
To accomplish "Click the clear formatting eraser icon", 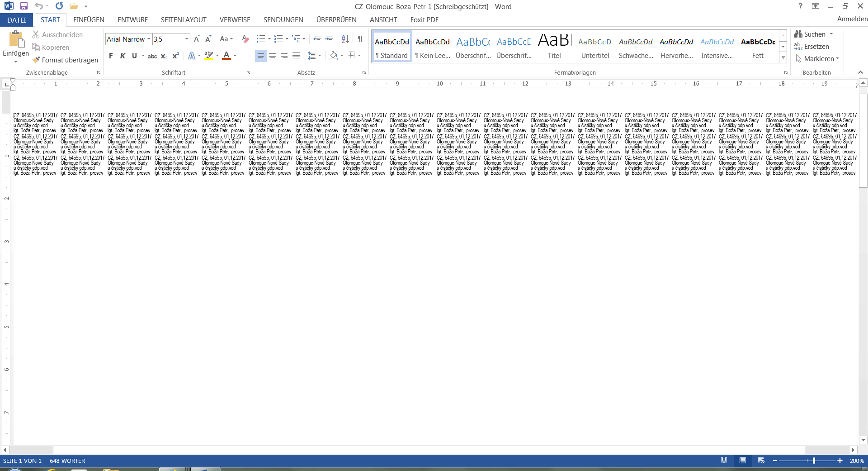I will click(x=245, y=39).
